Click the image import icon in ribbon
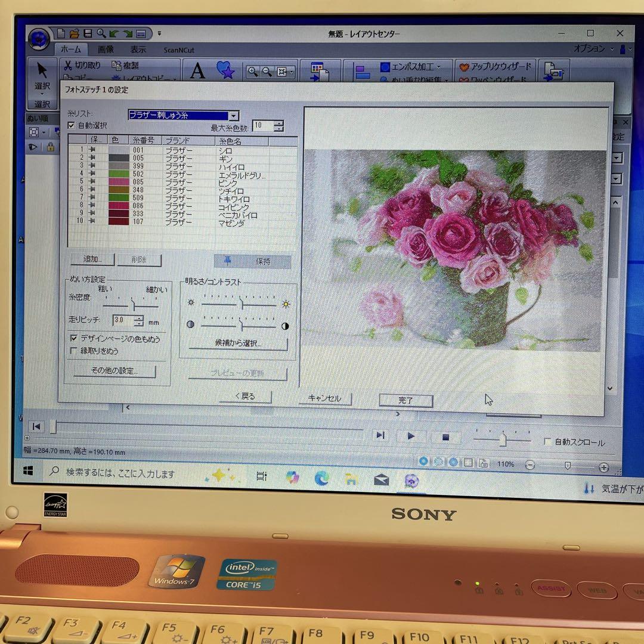 coord(320,72)
